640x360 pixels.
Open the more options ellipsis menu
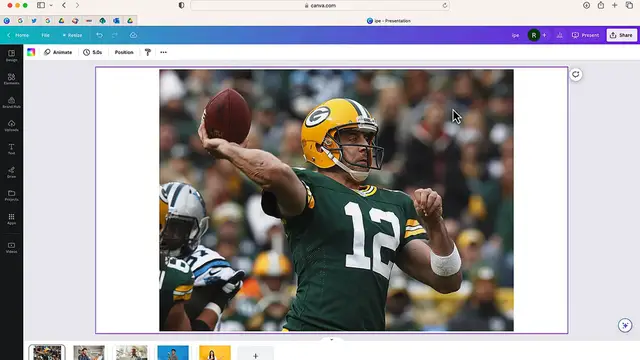pyautogui.click(x=164, y=52)
